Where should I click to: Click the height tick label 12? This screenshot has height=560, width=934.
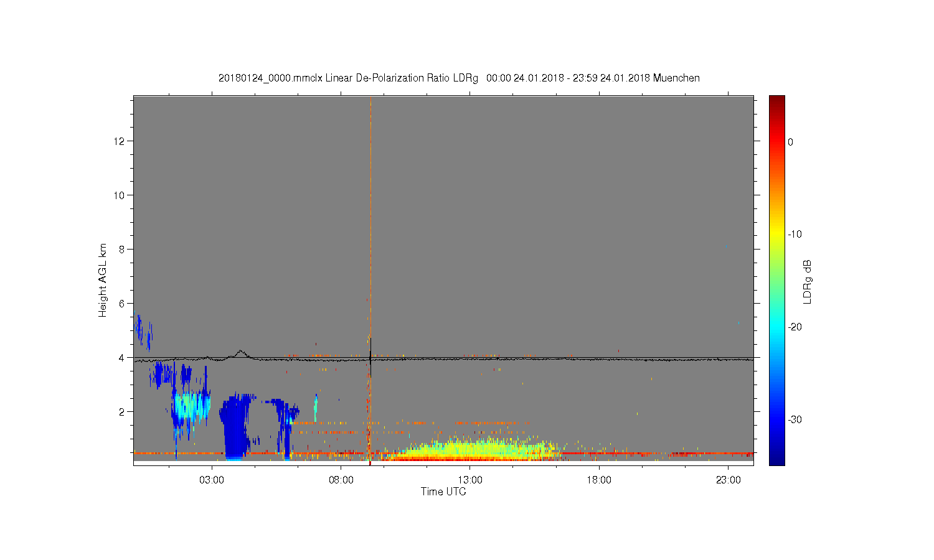(x=120, y=141)
